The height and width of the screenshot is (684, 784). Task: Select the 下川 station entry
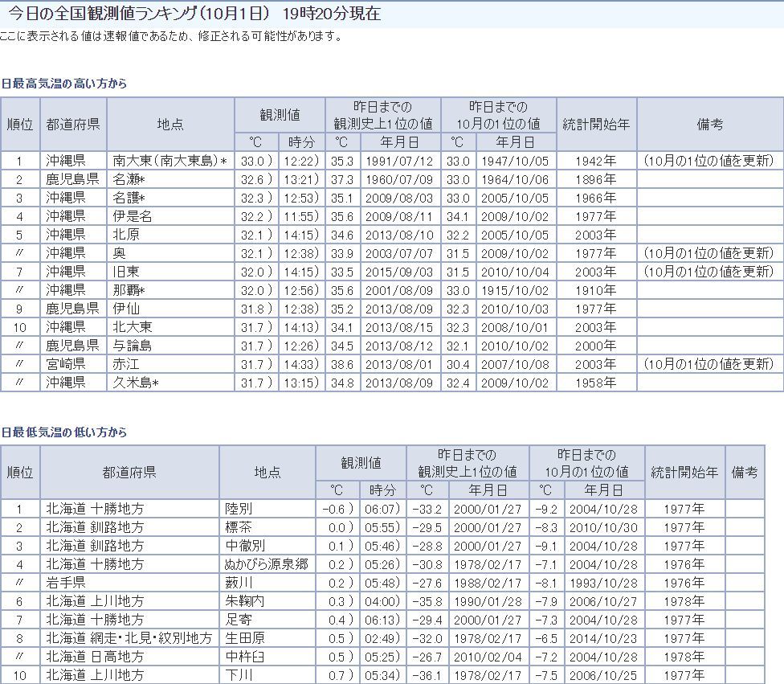[239, 675]
